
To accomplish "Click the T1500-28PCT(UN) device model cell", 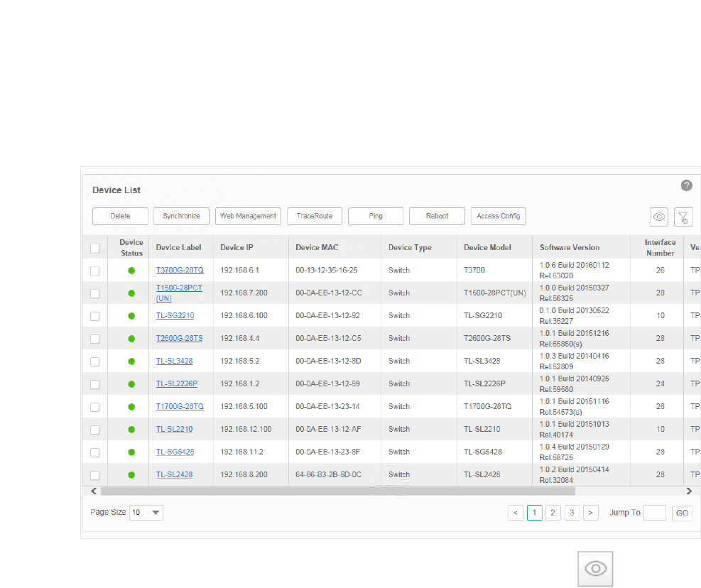I will pyautogui.click(x=495, y=293).
